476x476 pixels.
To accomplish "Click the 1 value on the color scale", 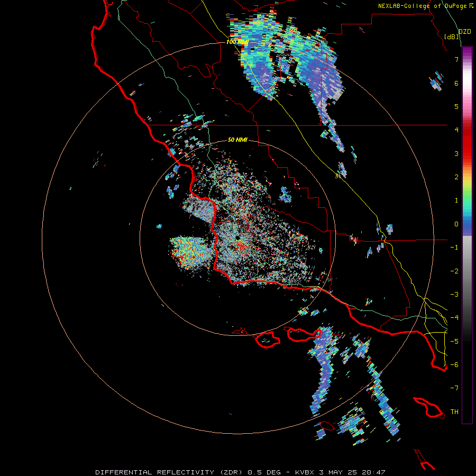I will (456, 200).
